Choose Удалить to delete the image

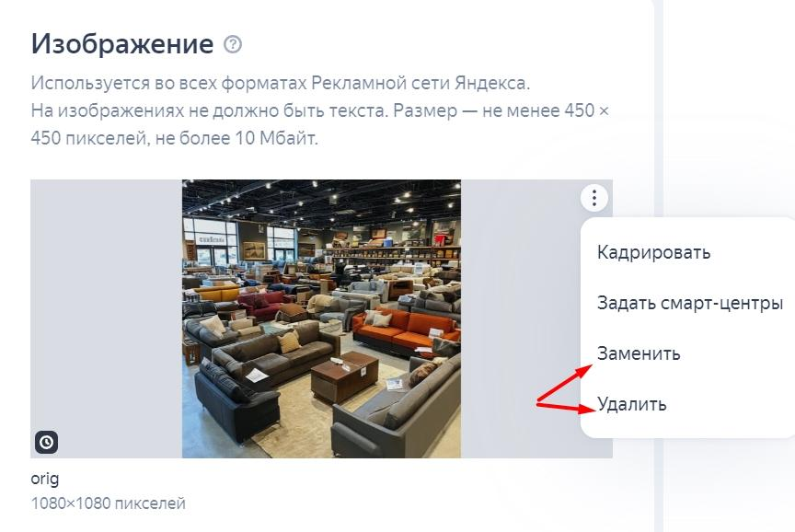tap(632, 404)
